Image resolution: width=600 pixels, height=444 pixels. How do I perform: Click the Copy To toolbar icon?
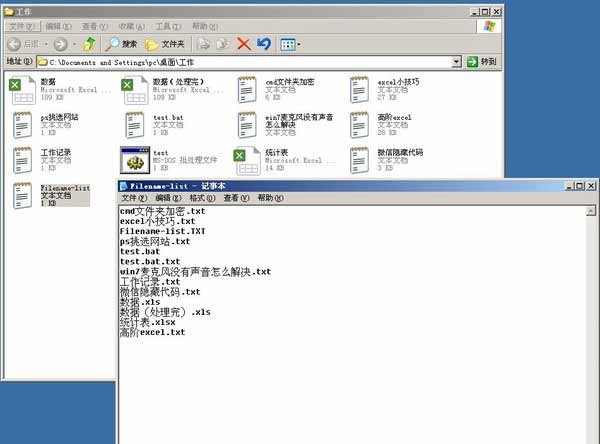[x=223, y=44]
